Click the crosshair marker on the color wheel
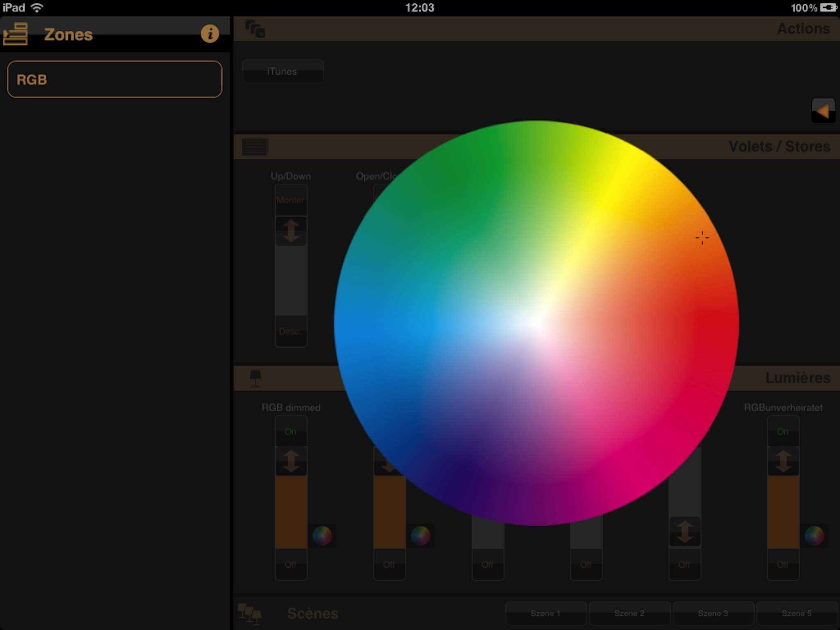Viewport: 840px width, 630px height. pyautogui.click(x=702, y=237)
